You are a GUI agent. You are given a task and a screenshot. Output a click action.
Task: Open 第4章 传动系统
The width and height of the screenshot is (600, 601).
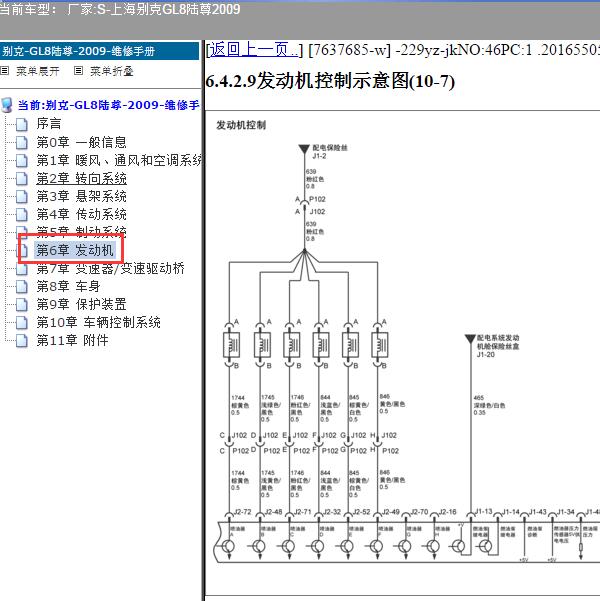(x=81, y=214)
